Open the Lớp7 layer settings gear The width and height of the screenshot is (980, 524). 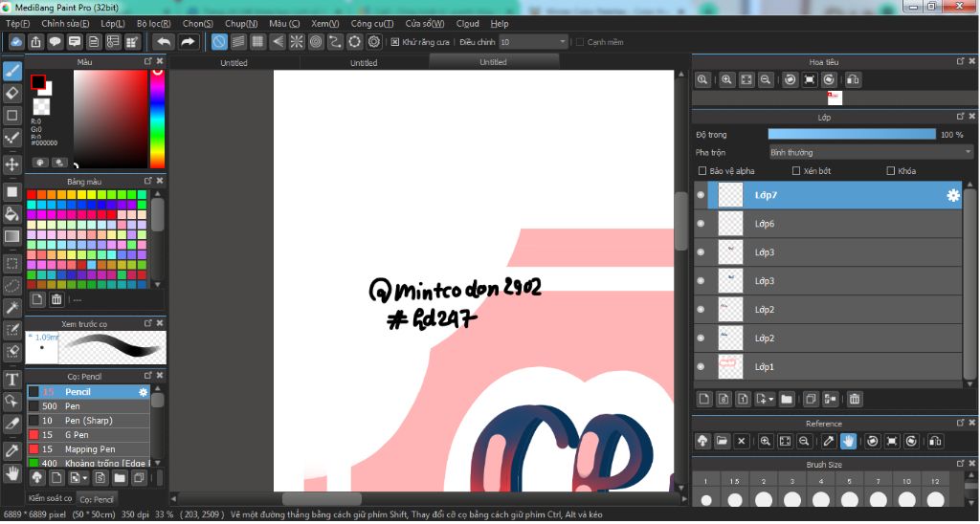pos(952,195)
